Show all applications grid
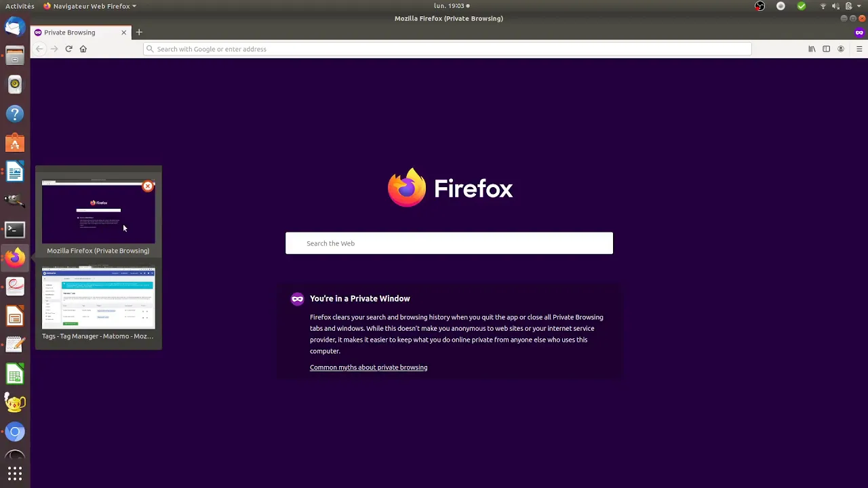 pos(15,473)
